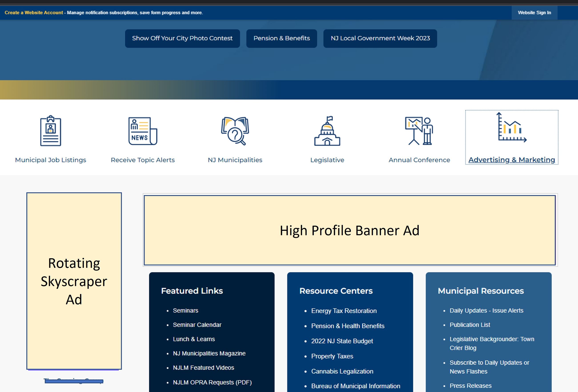Go to the Seminar Calendar link

pyautogui.click(x=197, y=325)
